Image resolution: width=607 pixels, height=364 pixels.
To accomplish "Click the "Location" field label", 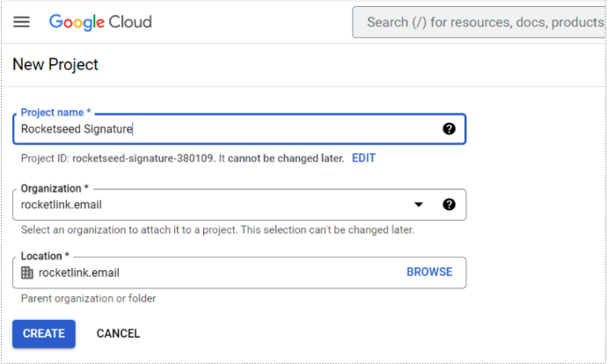I will (x=45, y=256).
